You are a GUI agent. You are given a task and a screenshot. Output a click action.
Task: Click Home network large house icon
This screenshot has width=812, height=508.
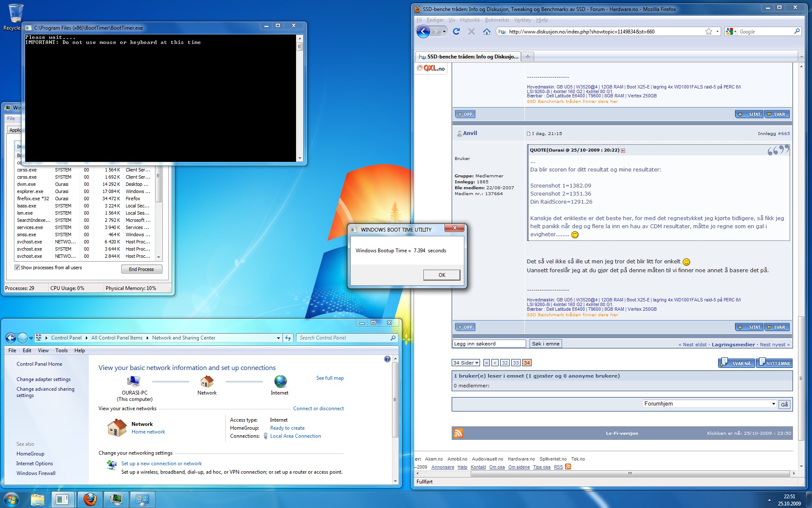117,428
